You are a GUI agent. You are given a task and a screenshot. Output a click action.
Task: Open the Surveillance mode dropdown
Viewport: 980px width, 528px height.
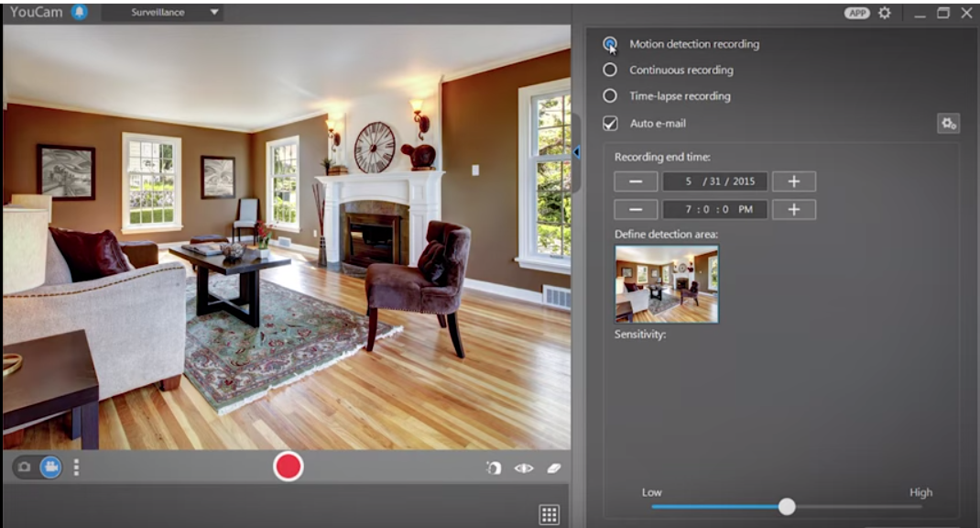(x=162, y=13)
